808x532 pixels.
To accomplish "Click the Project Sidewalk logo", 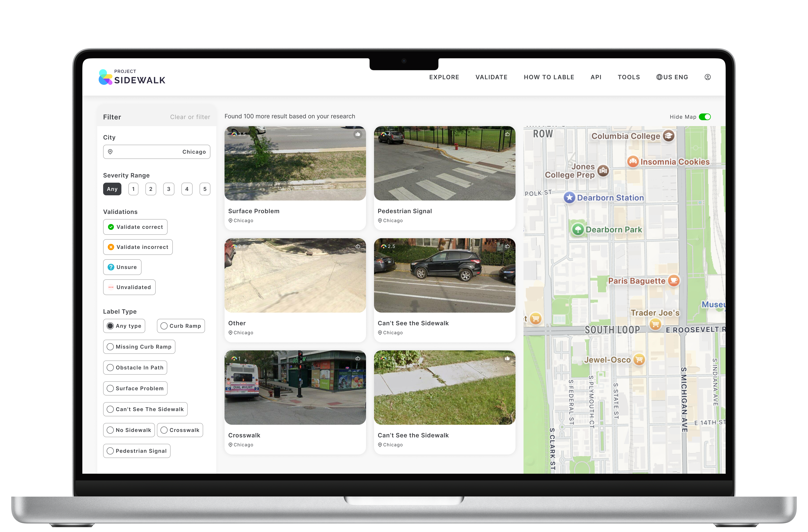I will point(132,77).
